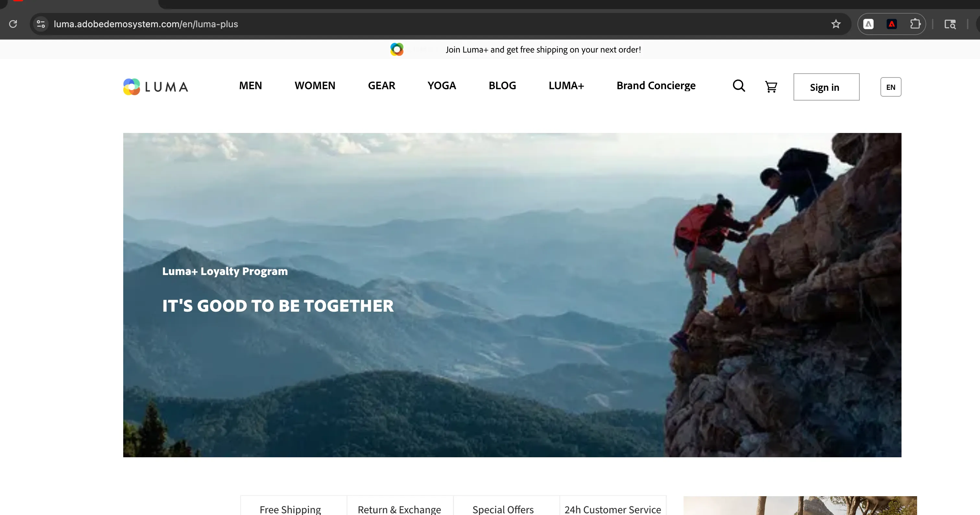
Task: Click the URL in the address bar
Action: tap(146, 24)
